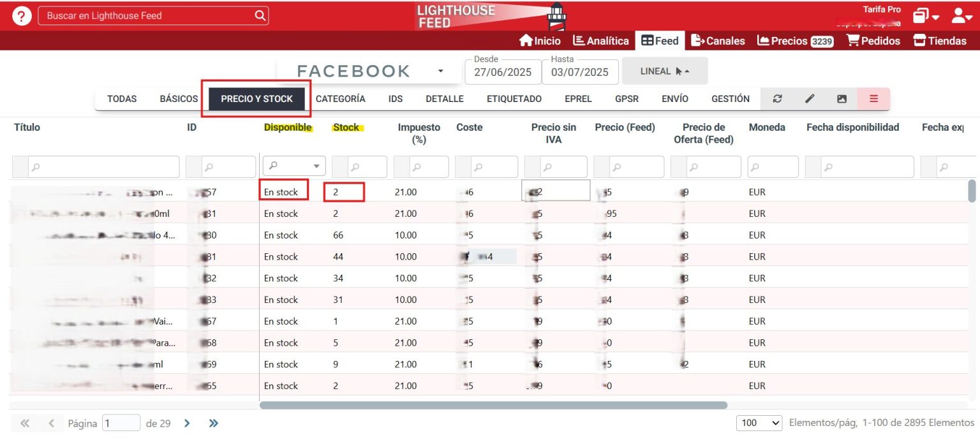Image resolution: width=980 pixels, height=447 pixels.
Task: Open the stacked windows dropdown icon
Action: coord(926,16)
